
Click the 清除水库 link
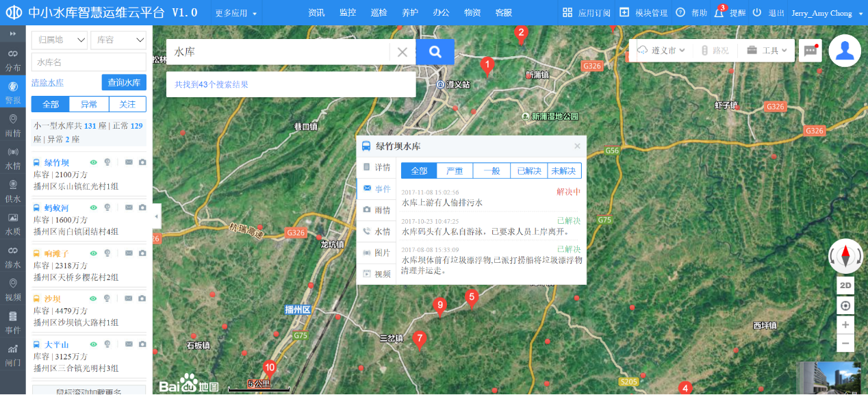click(x=47, y=83)
